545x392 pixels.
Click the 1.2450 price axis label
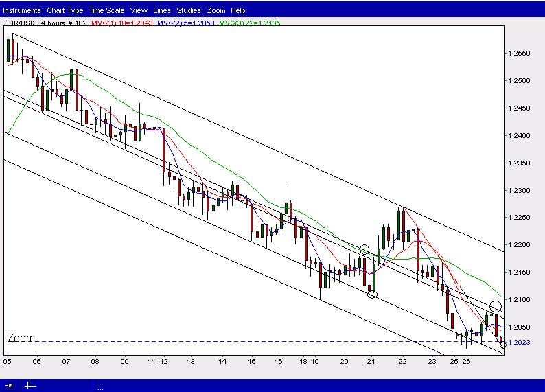520,108
